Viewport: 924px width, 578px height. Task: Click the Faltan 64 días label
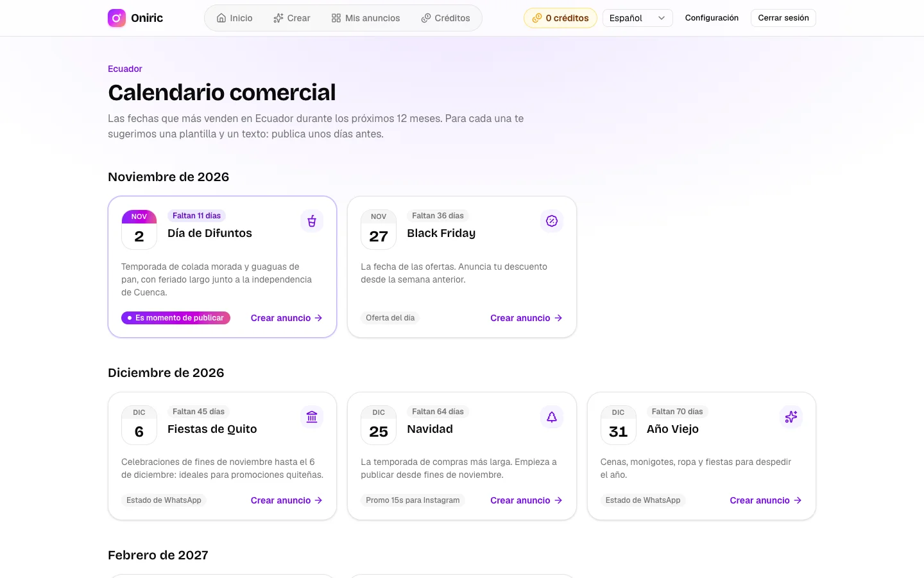tap(438, 412)
